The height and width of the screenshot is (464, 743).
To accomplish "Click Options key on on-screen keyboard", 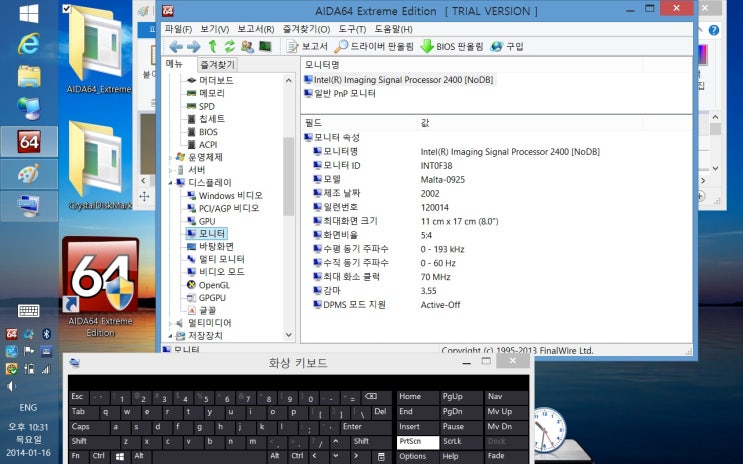I will click(x=418, y=456).
